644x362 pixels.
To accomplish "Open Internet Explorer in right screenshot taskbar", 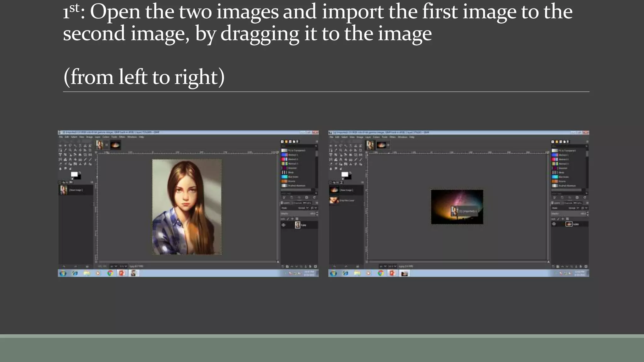I will [x=345, y=273].
